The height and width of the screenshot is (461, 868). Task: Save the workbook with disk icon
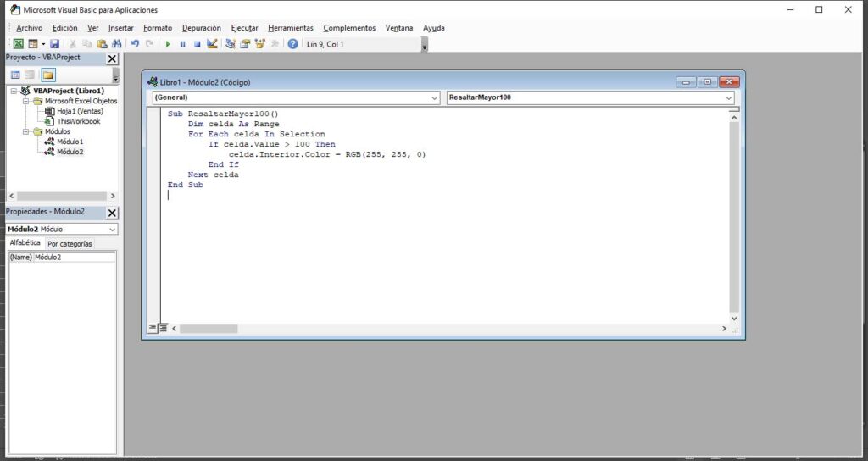[x=54, y=44]
